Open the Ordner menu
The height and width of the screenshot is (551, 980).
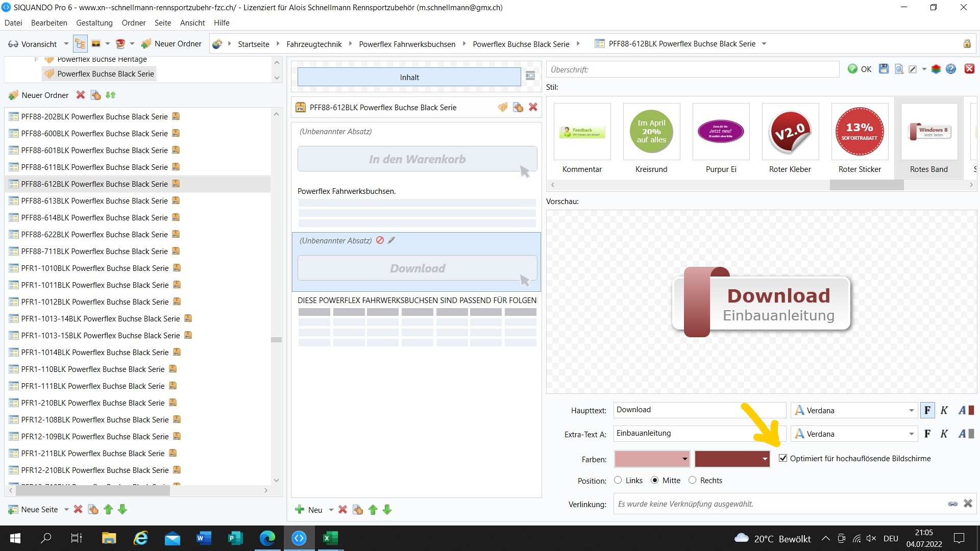click(134, 22)
